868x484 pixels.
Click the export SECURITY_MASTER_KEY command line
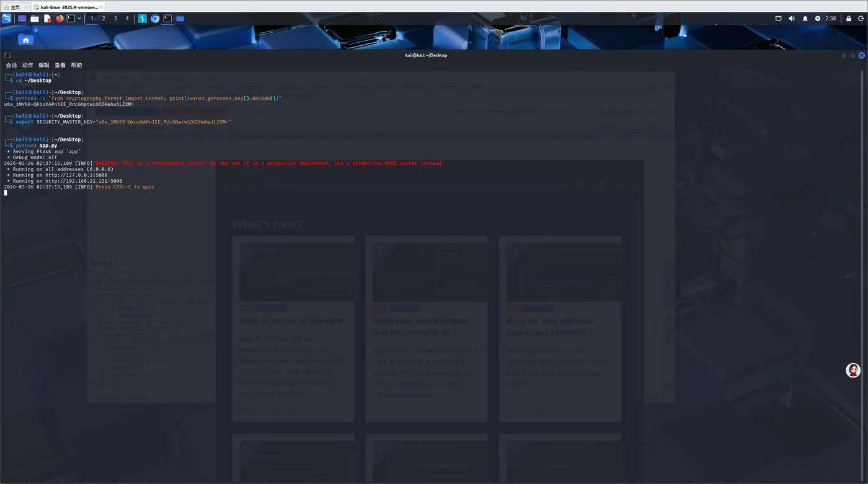click(123, 122)
